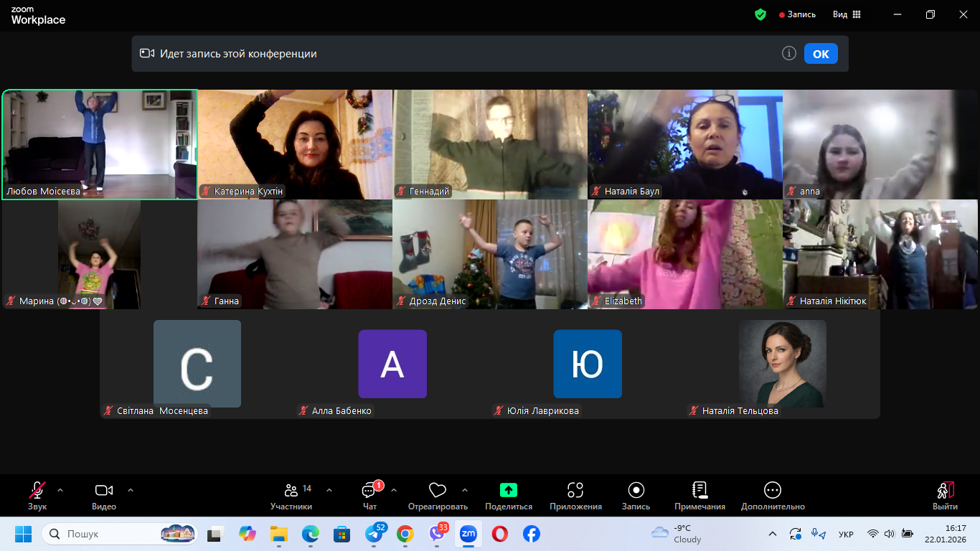Open the Apps icon in toolbar
Image resolution: width=980 pixels, height=551 pixels.
[x=575, y=491]
